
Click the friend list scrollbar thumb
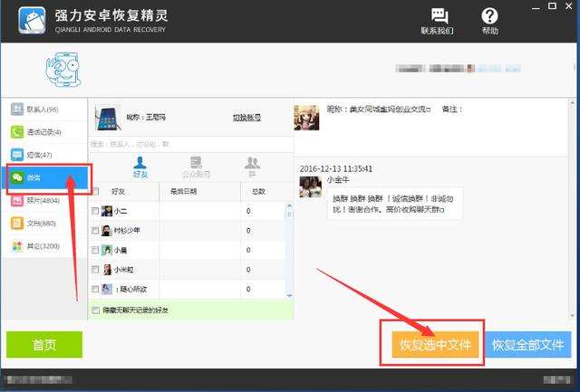(x=289, y=215)
